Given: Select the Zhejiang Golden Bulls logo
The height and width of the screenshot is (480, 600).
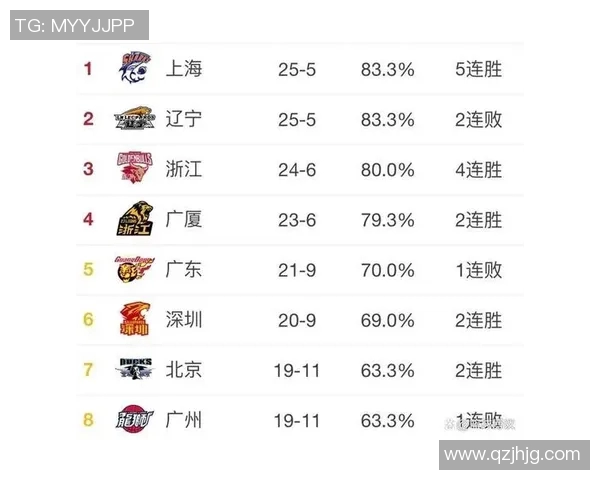Looking at the screenshot, I should 134,169.
